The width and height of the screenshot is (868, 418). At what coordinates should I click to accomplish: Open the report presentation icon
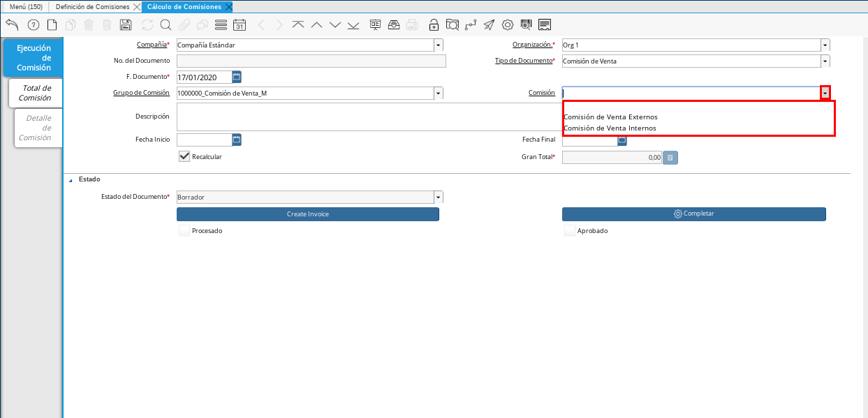[x=376, y=25]
